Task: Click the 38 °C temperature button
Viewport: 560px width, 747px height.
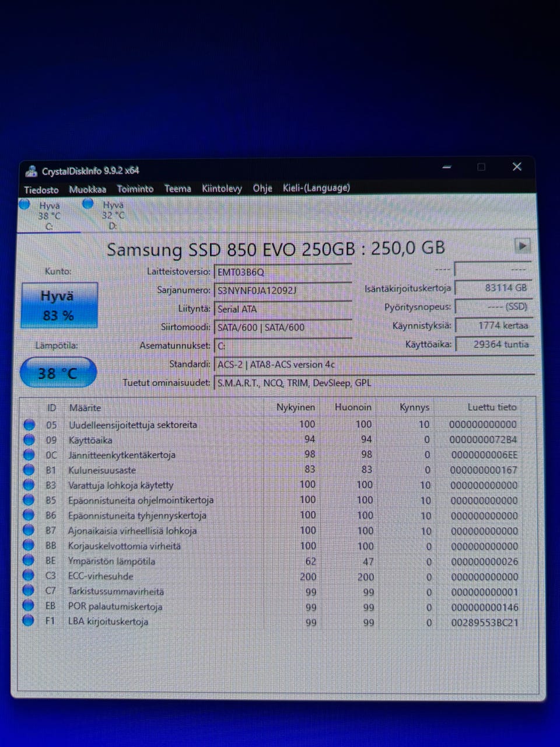Action: coord(58,373)
